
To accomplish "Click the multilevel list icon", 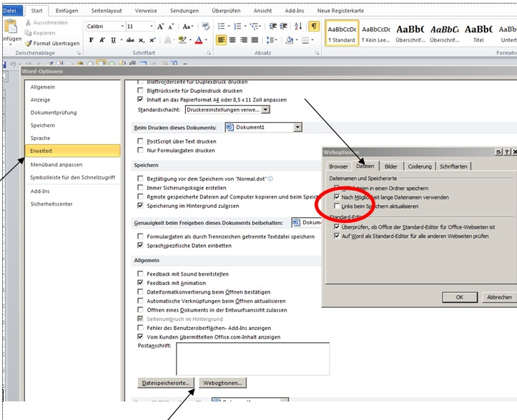I will tap(254, 26).
